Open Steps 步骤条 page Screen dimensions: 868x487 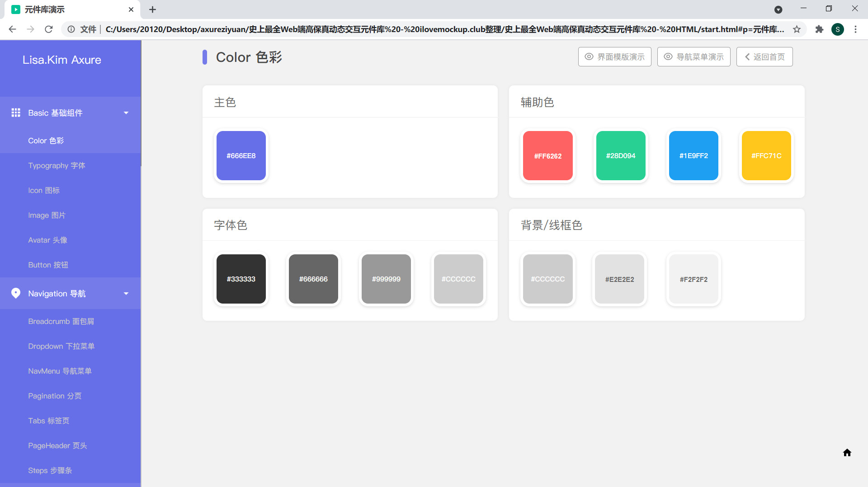tap(71, 471)
